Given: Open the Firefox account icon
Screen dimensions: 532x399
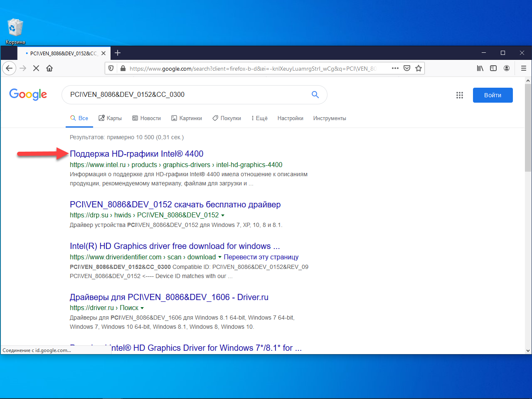Looking at the screenshot, I should (507, 68).
